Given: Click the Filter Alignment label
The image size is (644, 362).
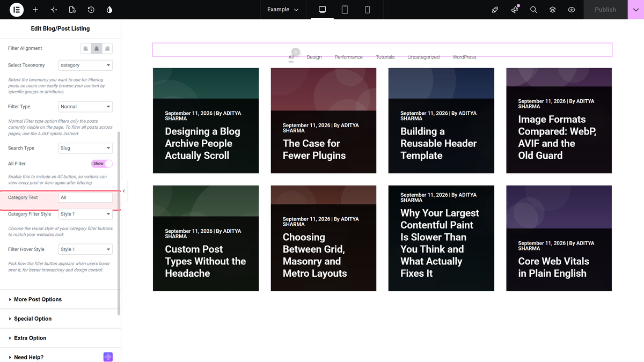Looking at the screenshot, I should (25, 48).
